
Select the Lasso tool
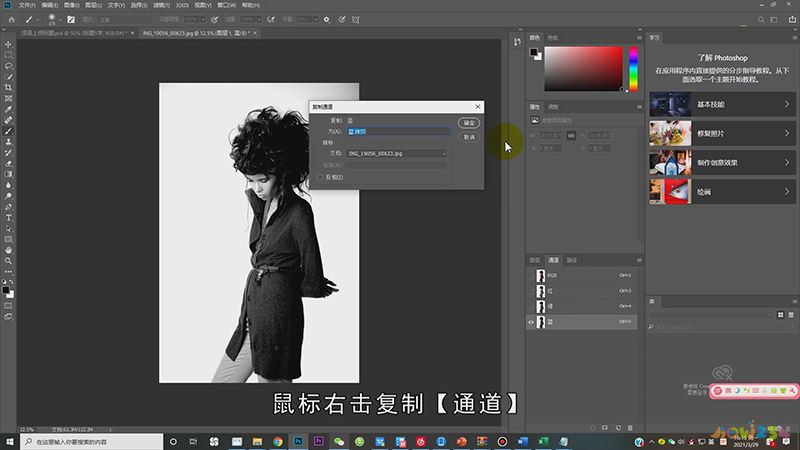(8, 66)
